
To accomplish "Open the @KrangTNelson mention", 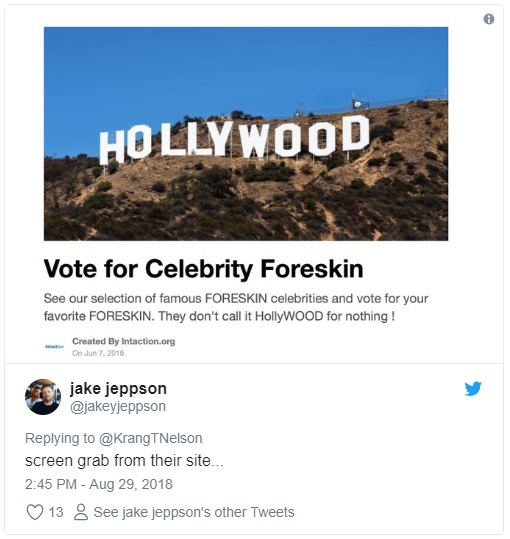I will point(151,438).
